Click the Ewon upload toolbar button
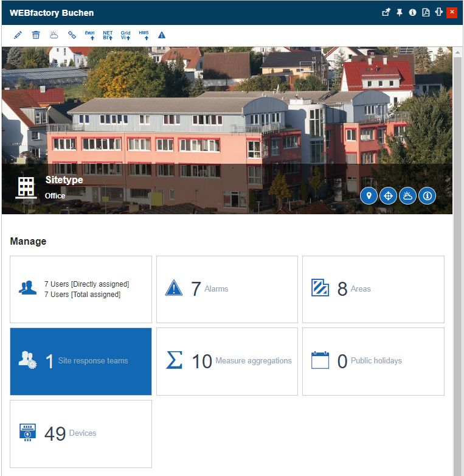 (x=90, y=35)
